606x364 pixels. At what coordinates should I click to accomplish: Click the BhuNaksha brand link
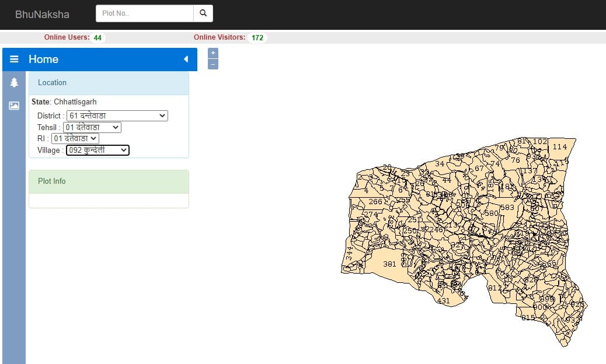click(42, 13)
